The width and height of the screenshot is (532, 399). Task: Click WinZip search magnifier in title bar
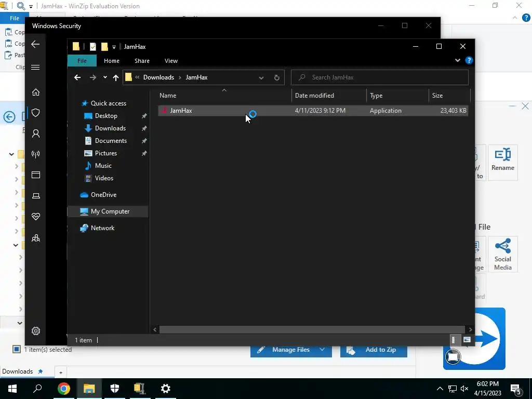tap(21, 6)
